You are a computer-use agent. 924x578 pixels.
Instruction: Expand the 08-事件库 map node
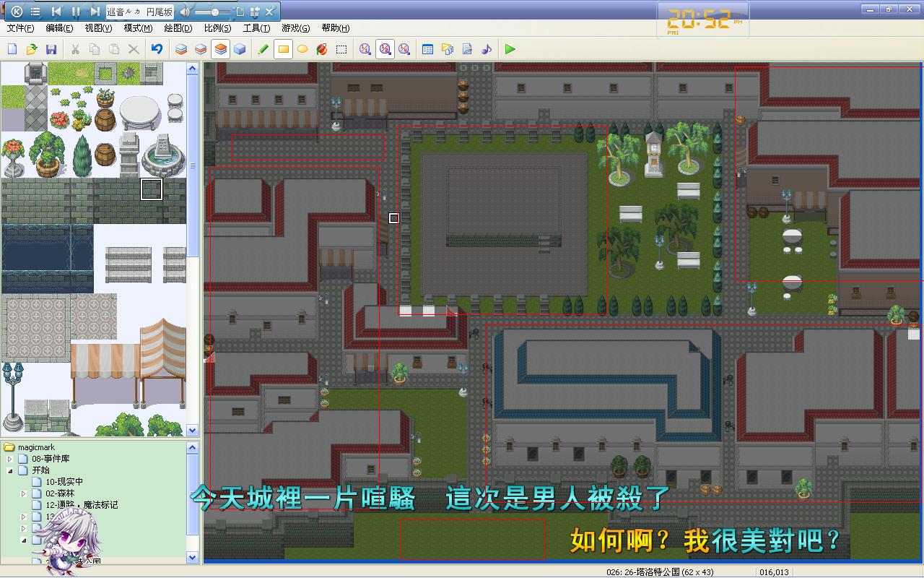tap(10, 459)
